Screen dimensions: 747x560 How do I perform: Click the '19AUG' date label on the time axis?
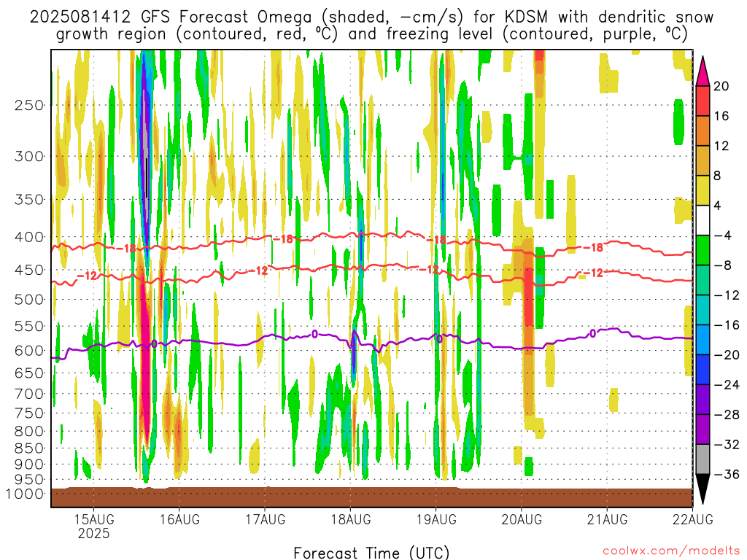(x=436, y=519)
